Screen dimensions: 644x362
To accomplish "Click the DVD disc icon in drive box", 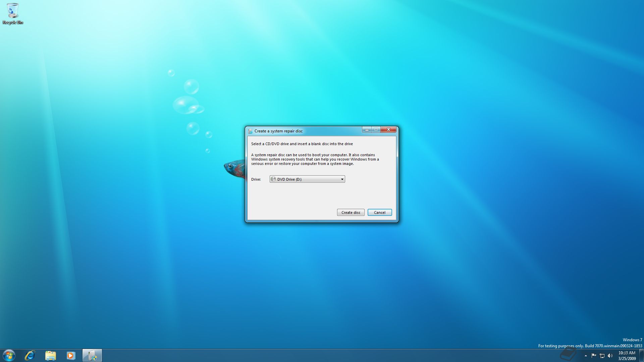I will [273, 179].
